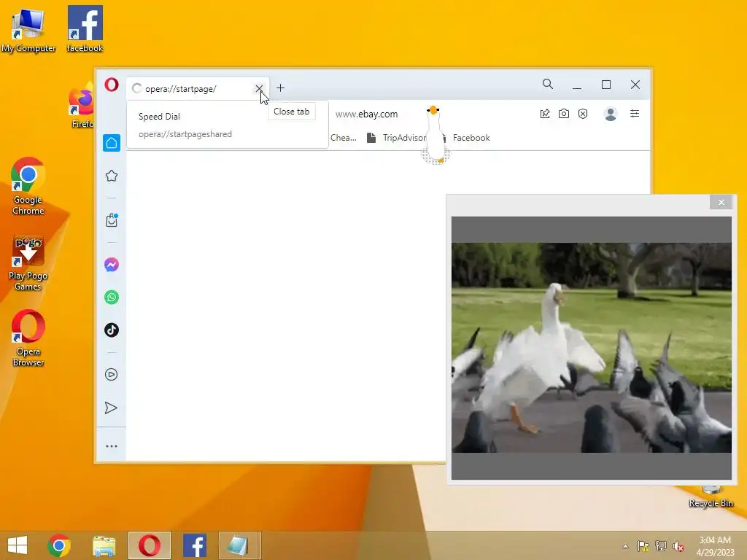Launch Chrome from the taskbar
The image size is (747, 560).
[x=59, y=545]
